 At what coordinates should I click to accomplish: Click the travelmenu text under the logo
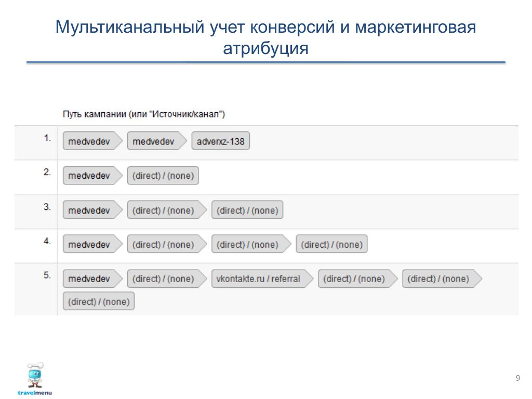[x=35, y=393]
